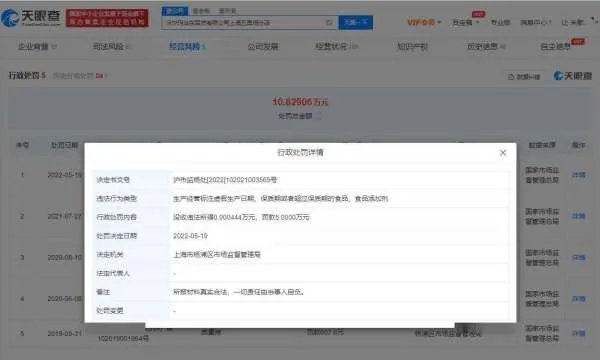Click the 2020-08-10 date in row 3

pyautogui.click(x=64, y=257)
